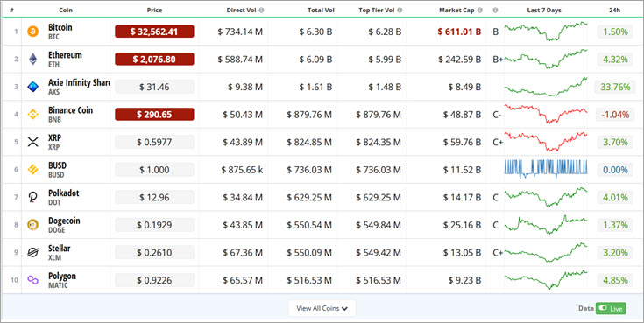The width and height of the screenshot is (644, 323).
Task: Click the XRP cross logo icon
Action: 32,142
